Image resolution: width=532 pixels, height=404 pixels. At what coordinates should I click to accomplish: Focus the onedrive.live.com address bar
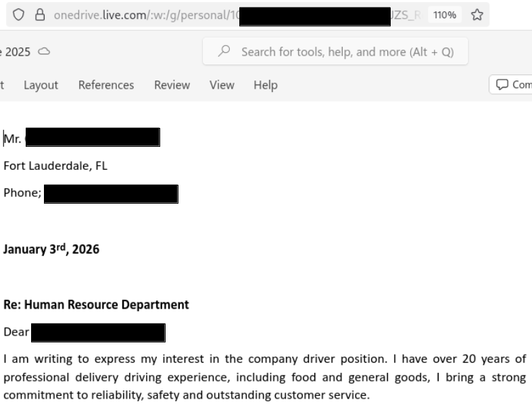135,15
